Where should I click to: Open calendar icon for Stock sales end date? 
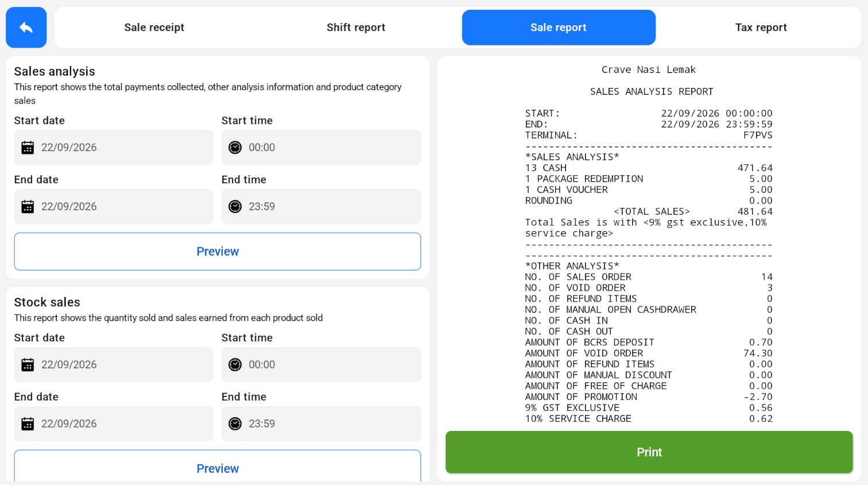pos(28,424)
